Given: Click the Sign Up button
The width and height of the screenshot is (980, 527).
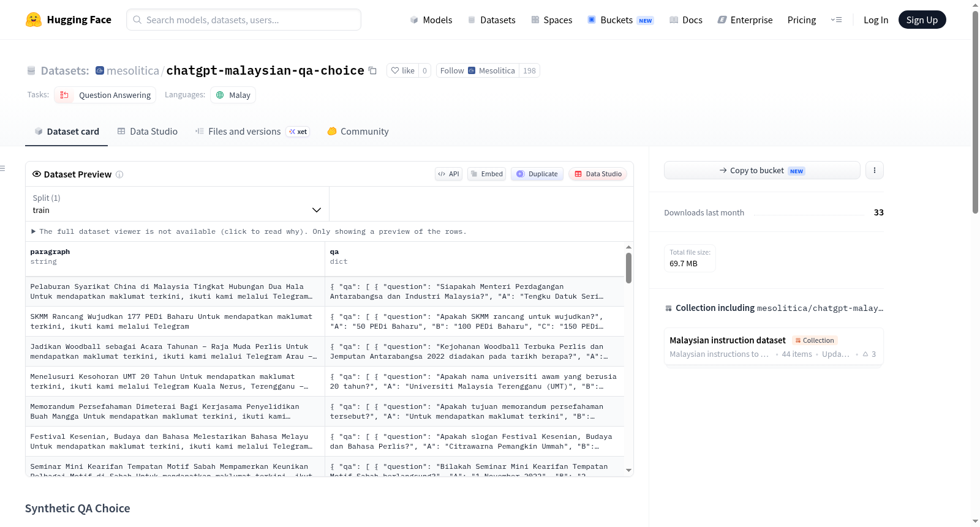Looking at the screenshot, I should pyautogui.click(x=922, y=20).
